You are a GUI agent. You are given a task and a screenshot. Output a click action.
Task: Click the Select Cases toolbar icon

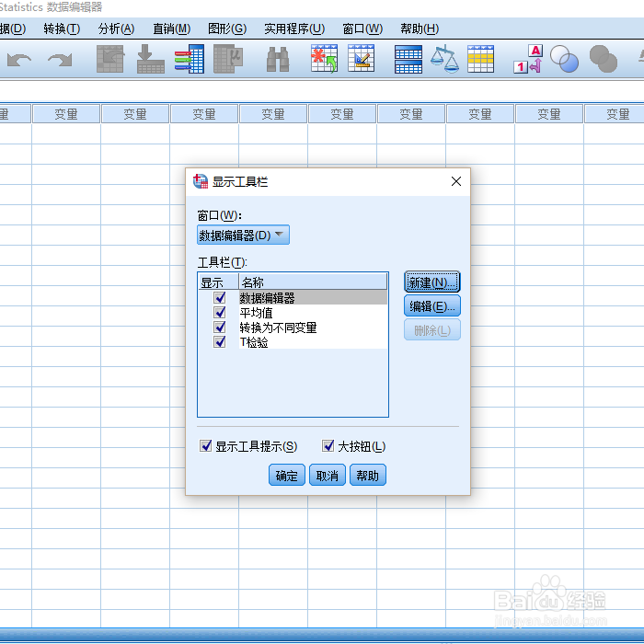(x=480, y=59)
